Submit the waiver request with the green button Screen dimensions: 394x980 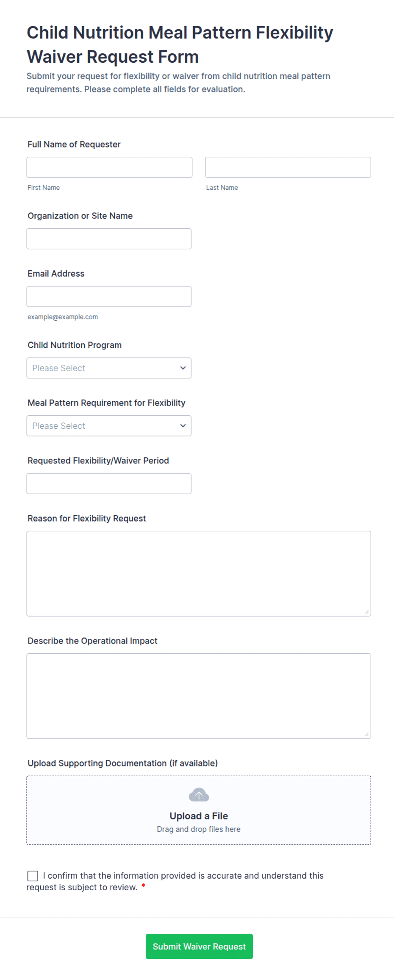click(199, 947)
